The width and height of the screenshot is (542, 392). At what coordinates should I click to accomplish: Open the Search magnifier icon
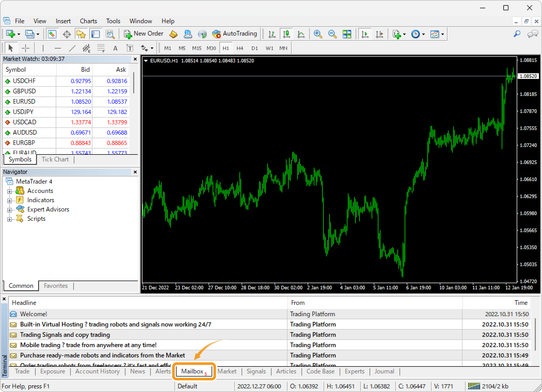pyautogui.click(x=517, y=34)
